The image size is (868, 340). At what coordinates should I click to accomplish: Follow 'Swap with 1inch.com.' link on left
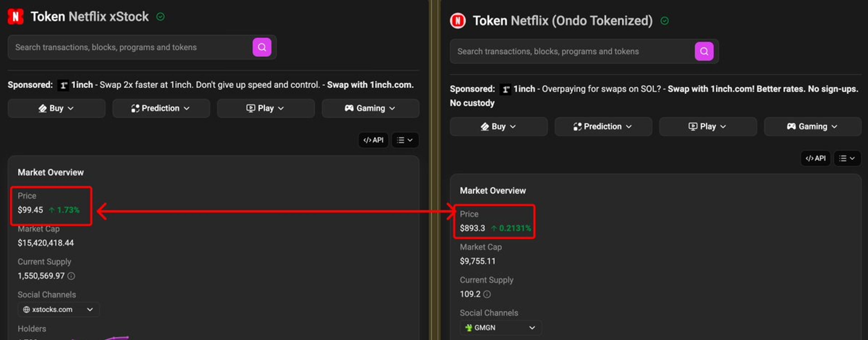point(370,85)
